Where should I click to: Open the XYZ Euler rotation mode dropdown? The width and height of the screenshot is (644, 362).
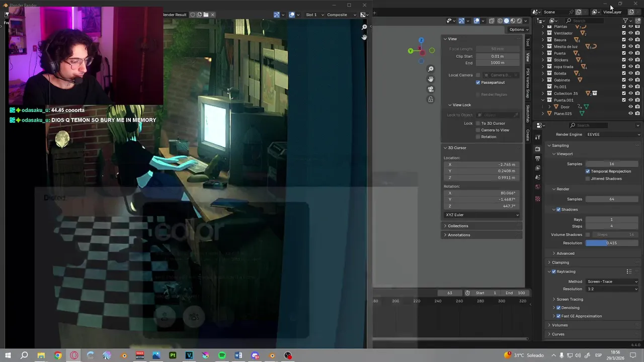[482, 215]
